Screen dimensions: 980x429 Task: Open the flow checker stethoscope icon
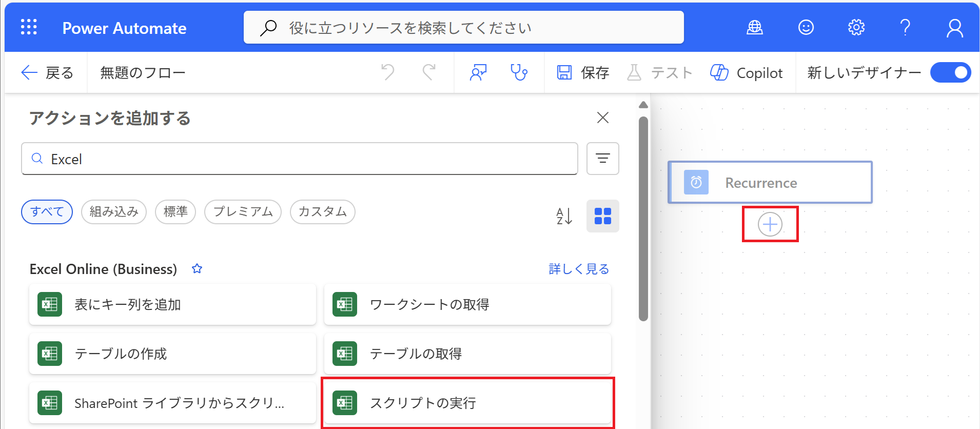(x=519, y=72)
